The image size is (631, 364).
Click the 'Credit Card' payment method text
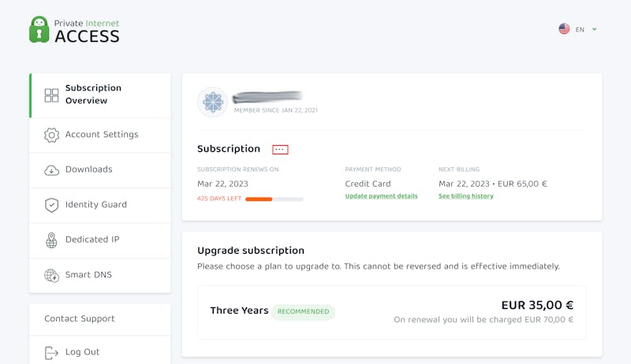[368, 184]
